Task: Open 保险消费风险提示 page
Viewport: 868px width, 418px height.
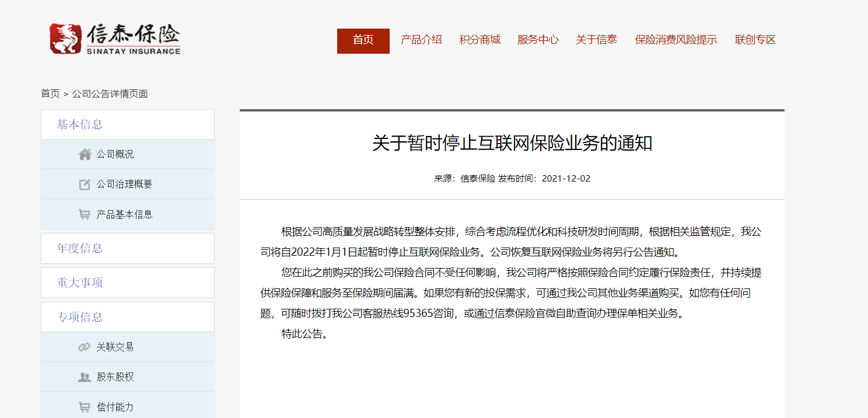Action: pos(676,40)
